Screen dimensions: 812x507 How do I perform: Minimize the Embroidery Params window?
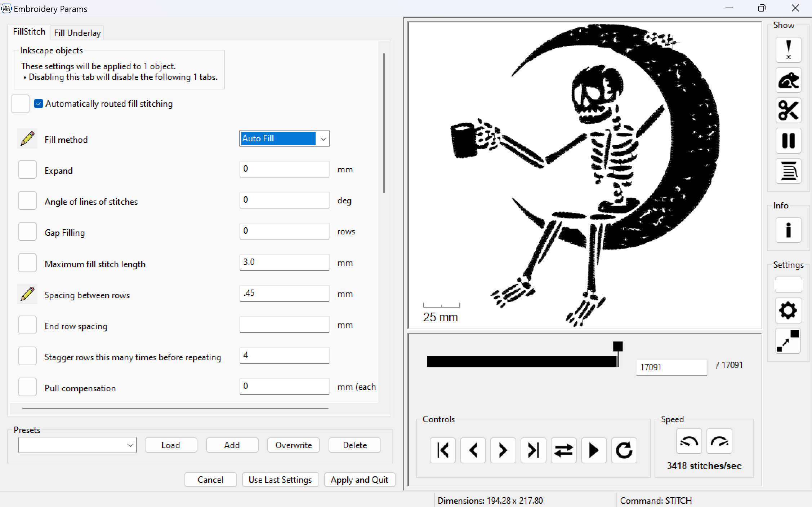point(729,8)
